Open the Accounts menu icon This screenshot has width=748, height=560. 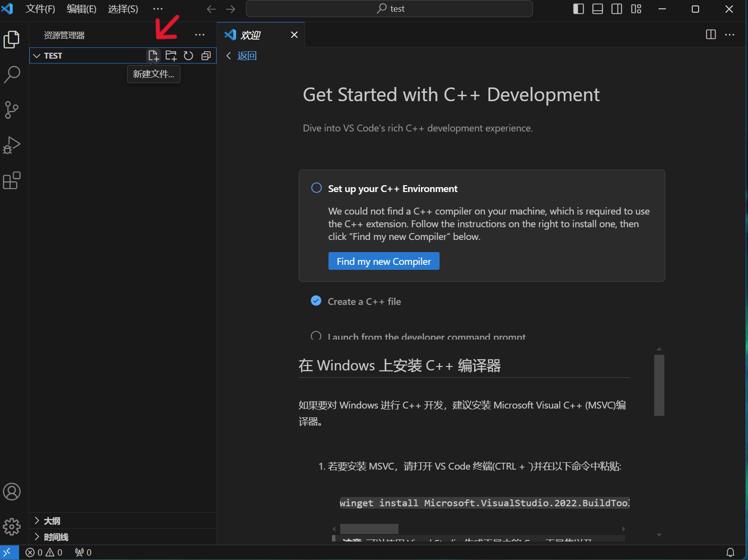12,492
